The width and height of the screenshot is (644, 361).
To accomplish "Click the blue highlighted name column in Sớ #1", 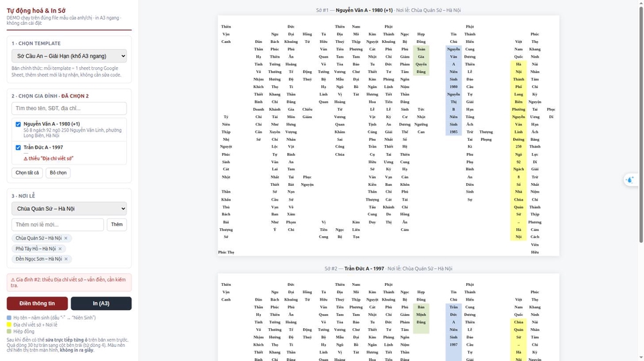I will click(x=453, y=91).
